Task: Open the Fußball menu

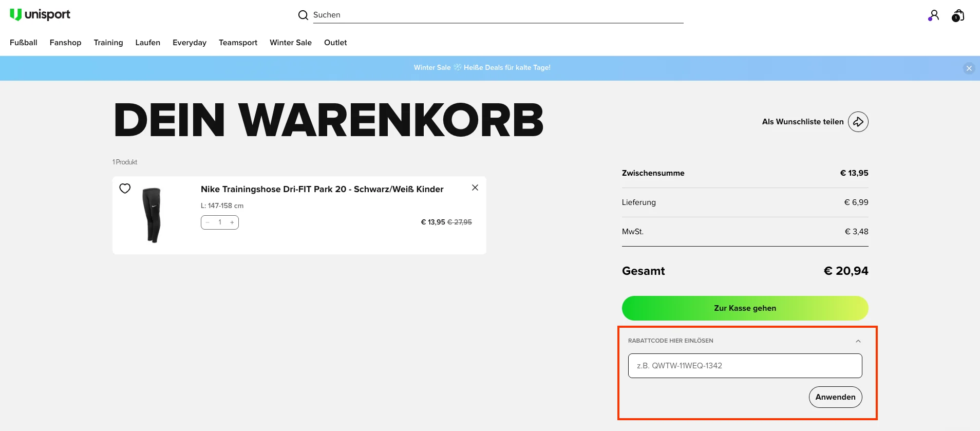Action: tap(24, 43)
